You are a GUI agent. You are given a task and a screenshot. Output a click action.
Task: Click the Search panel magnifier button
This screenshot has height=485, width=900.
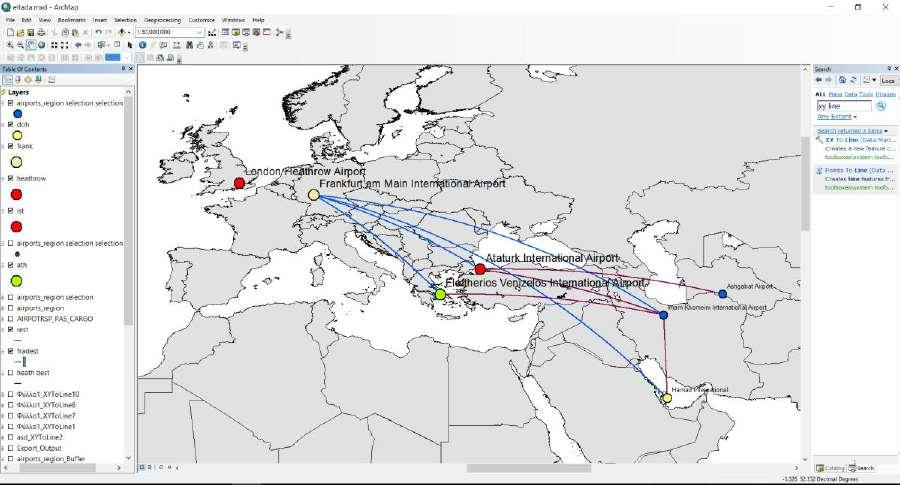click(880, 106)
